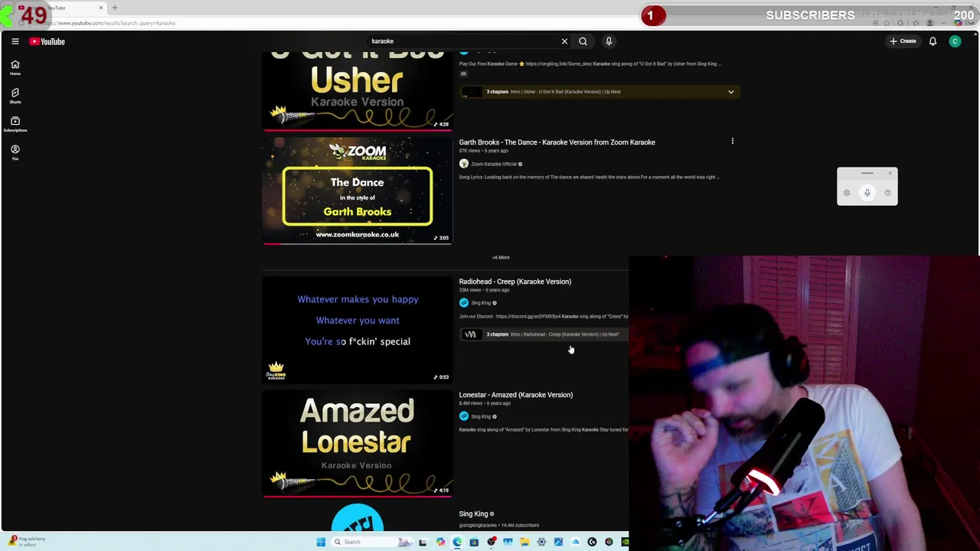980x551 pixels.
Task: Open Radiohead Creep Karaoke Version title
Action: (x=514, y=282)
